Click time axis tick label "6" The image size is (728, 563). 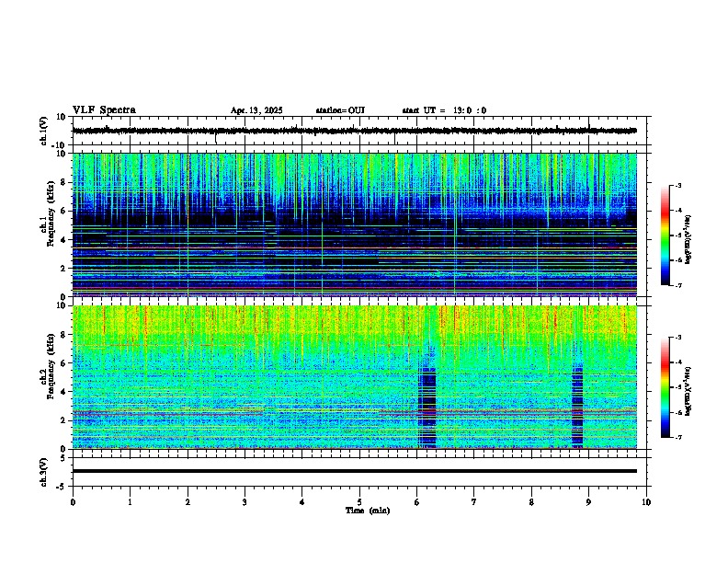coord(417,502)
